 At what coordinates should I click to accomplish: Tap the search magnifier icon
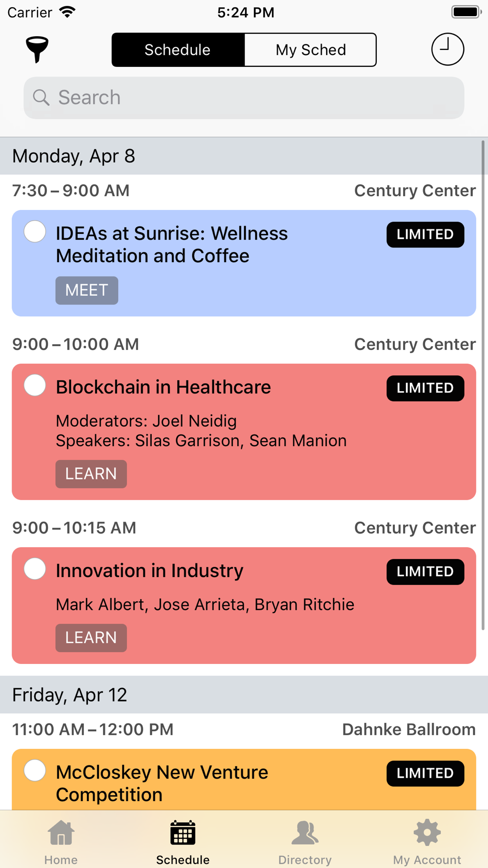click(41, 98)
